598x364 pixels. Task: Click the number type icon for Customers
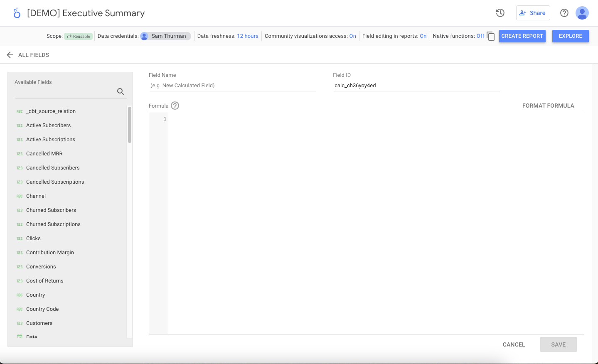pos(20,323)
